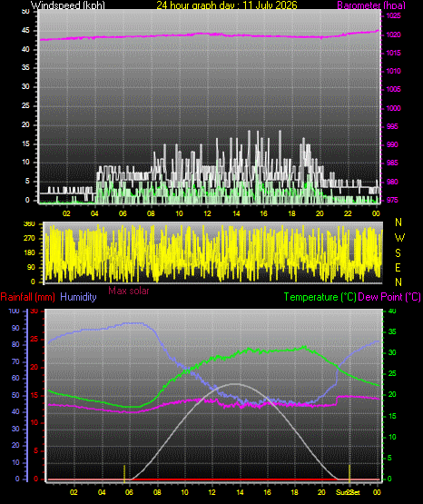
Task: Select the 995 value on the barometer axis
Action: (392, 126)
